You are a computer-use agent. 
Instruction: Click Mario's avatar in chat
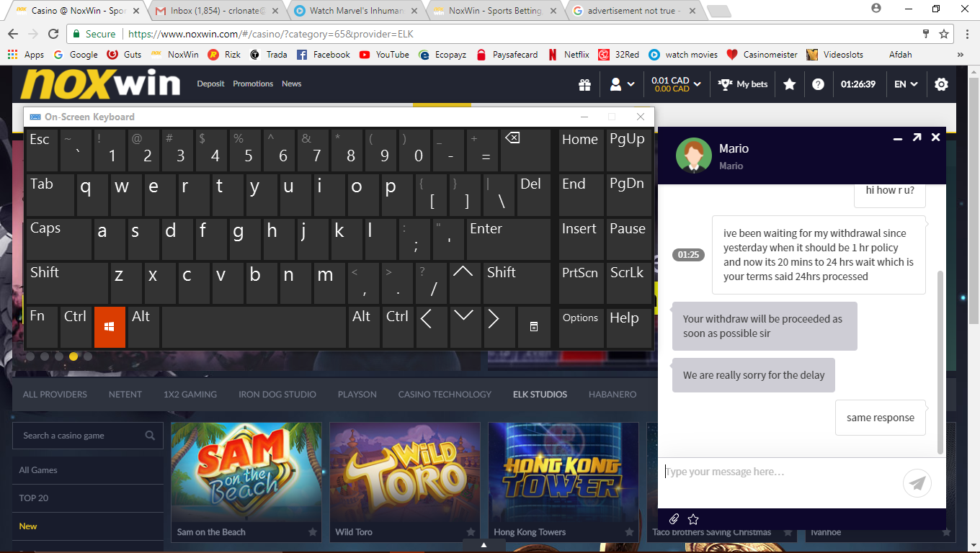click(694, 156)
